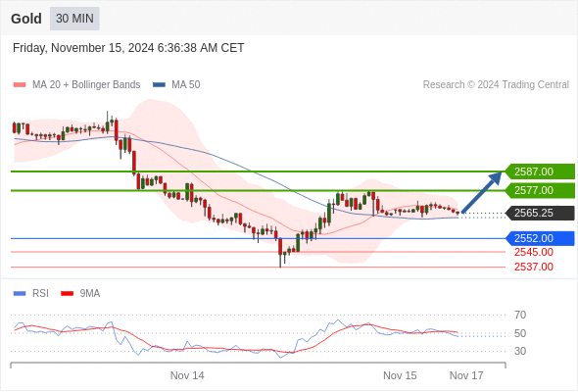Click the Research © 2024 Trading Central credit
The height and width of the screenshot is (392, 578).
tap(496, 85)
